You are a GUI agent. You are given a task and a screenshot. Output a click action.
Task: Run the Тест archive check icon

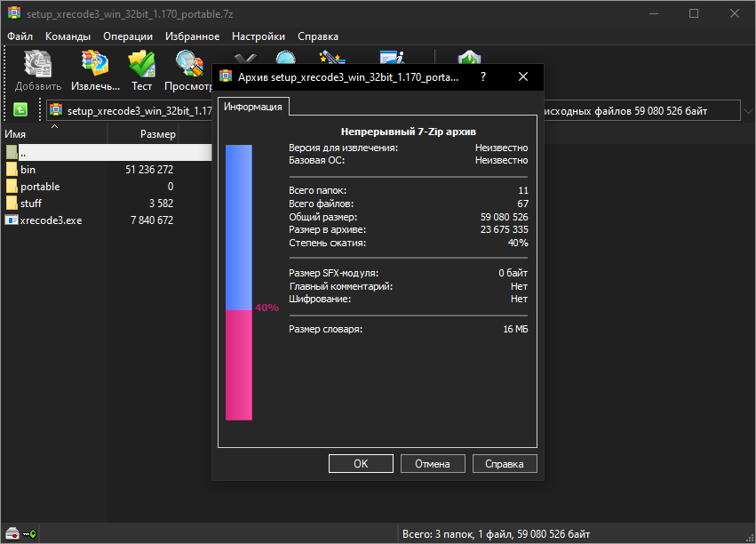[x=142, y=64]
